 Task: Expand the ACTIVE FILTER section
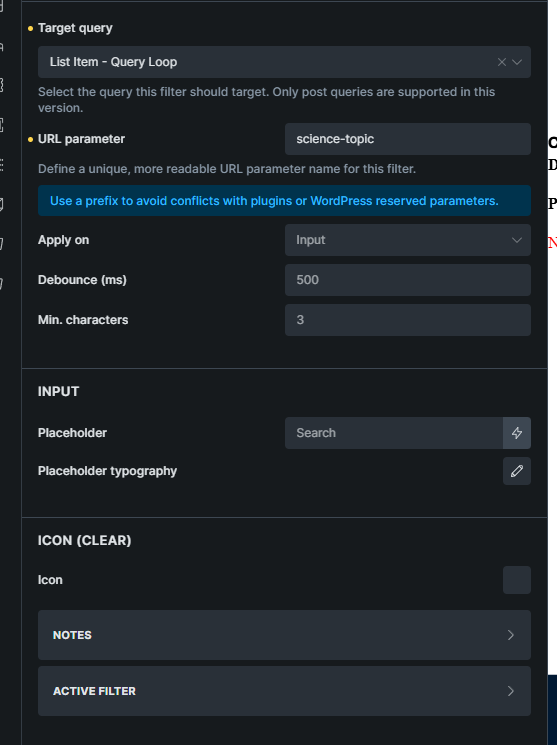point(284,691)
